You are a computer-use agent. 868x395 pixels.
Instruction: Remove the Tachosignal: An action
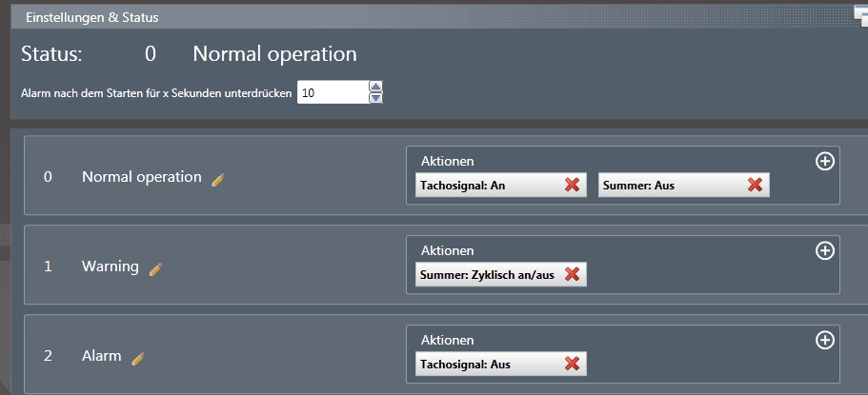point(572,185)
